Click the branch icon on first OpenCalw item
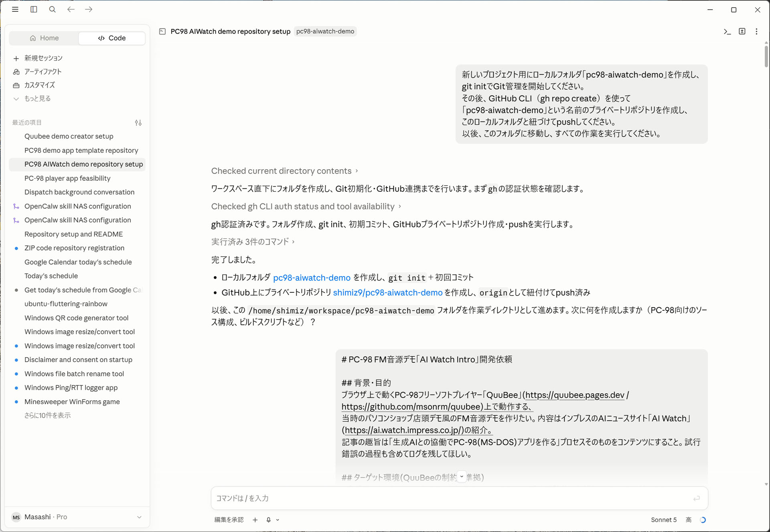The height and width of the screenshot is (532, 770). pos(16,206)
